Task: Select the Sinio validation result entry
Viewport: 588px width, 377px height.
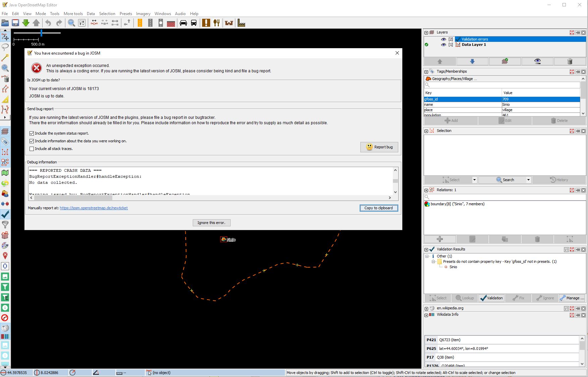Action: pyautogui.click(x=453, y=267)
